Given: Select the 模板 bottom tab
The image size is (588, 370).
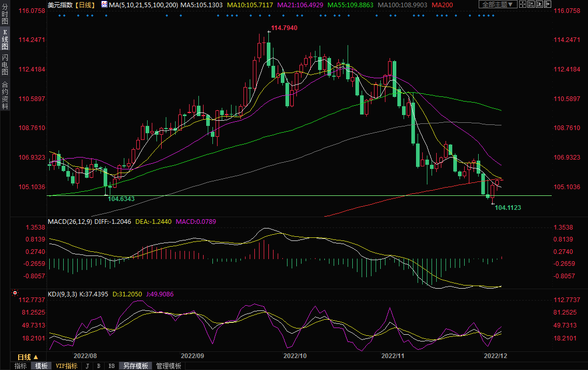Looking at the screenshot, I should 41,366.
